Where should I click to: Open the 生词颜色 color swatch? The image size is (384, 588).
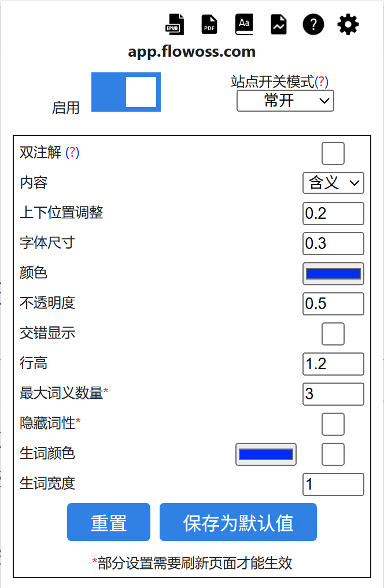(x=266, y=454)
